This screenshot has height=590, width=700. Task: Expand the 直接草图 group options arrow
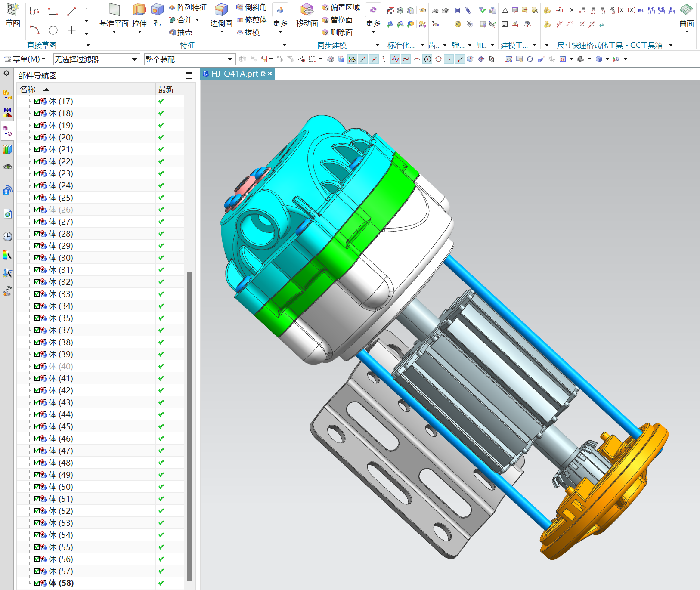click(88, 45)
